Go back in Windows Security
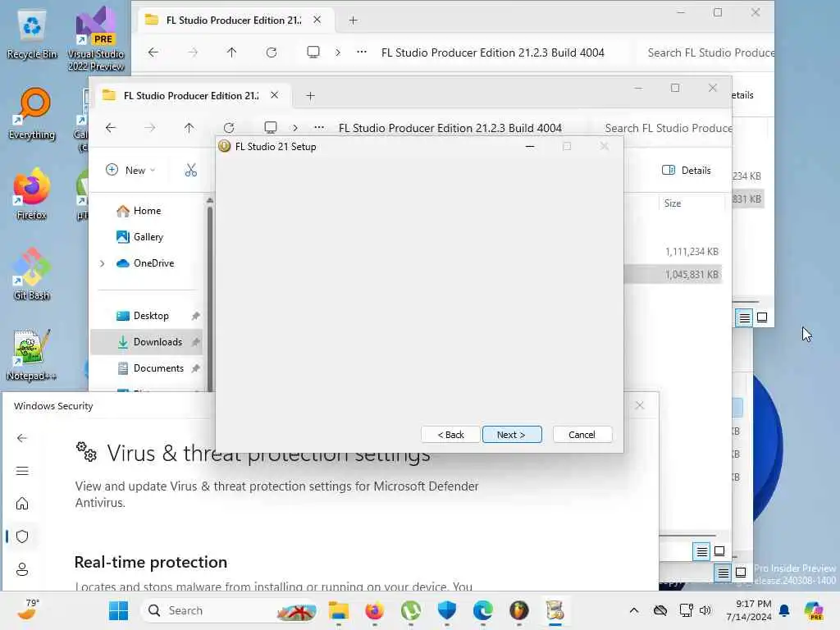Image resolution: width=840 pixels, height=630 pixels. tap(22, 438)
